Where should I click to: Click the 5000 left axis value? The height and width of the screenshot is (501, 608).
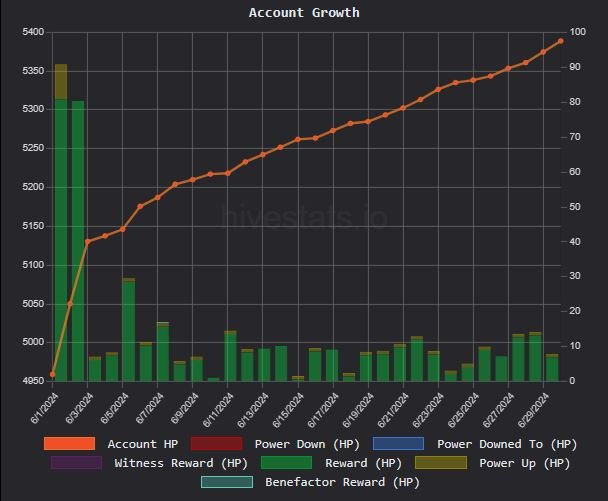tap(33, 342)
